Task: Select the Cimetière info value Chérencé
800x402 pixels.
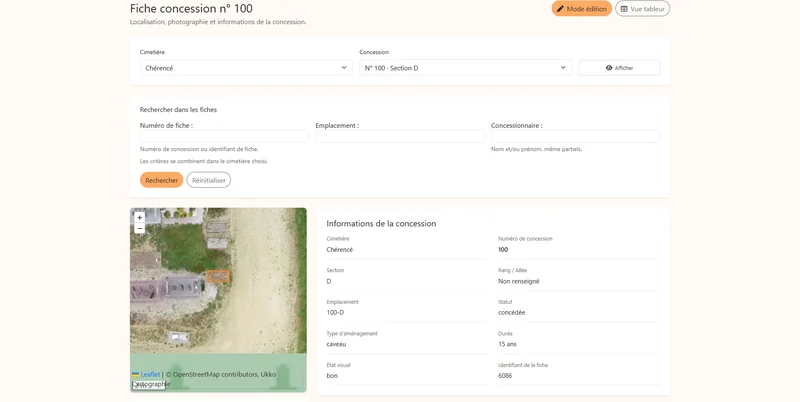Action: coord(340,249)
